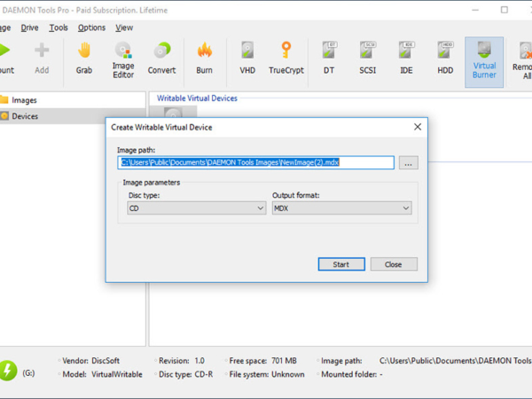
Task: Close the Create Writable Virtual Device dialog
Action: 418,127
